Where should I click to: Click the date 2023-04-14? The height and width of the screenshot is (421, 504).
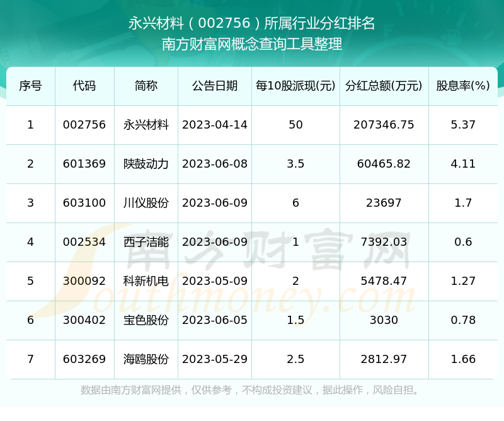tap(215, 125)
